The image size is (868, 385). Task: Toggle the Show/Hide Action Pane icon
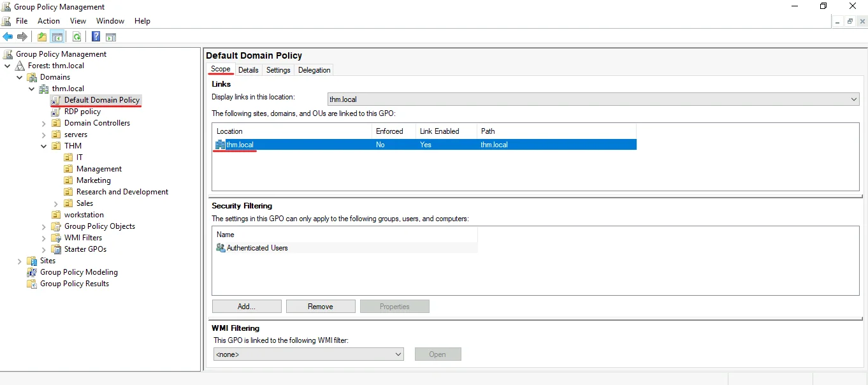click(x=111, y=37)
